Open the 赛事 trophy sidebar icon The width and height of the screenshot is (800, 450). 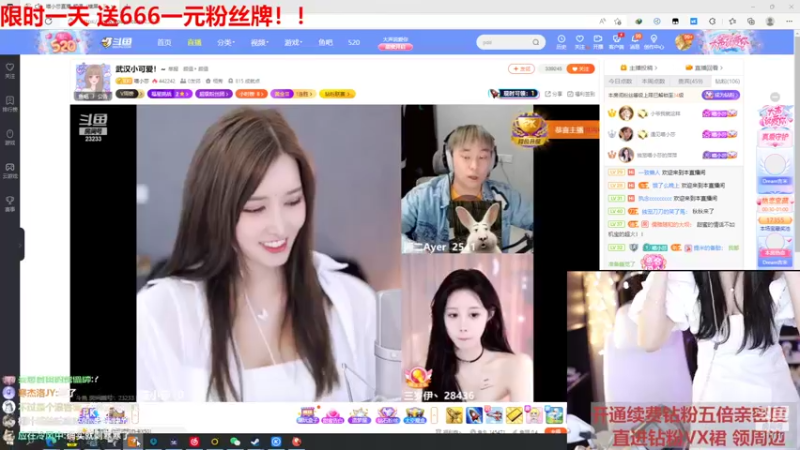pos(10,204)
